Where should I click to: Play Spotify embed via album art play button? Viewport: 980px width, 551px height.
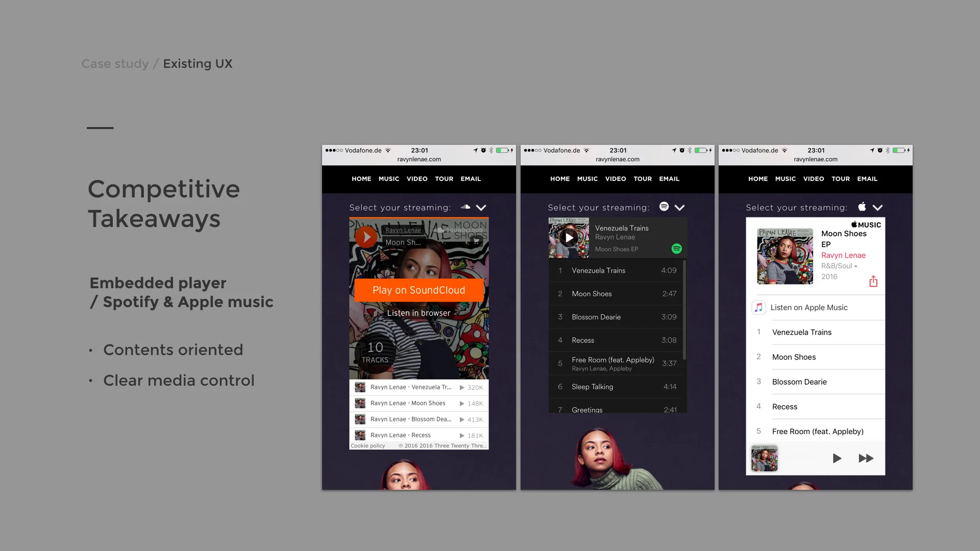[x=569, y=238]
